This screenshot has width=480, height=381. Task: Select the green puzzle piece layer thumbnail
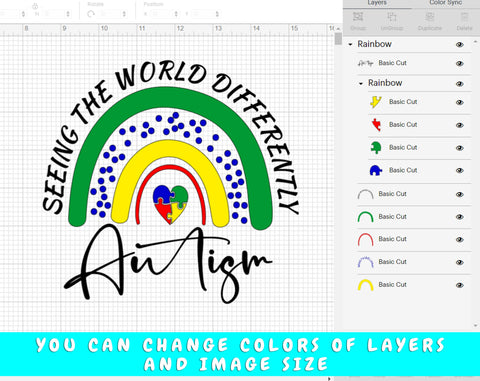click(x=376, y=147)
